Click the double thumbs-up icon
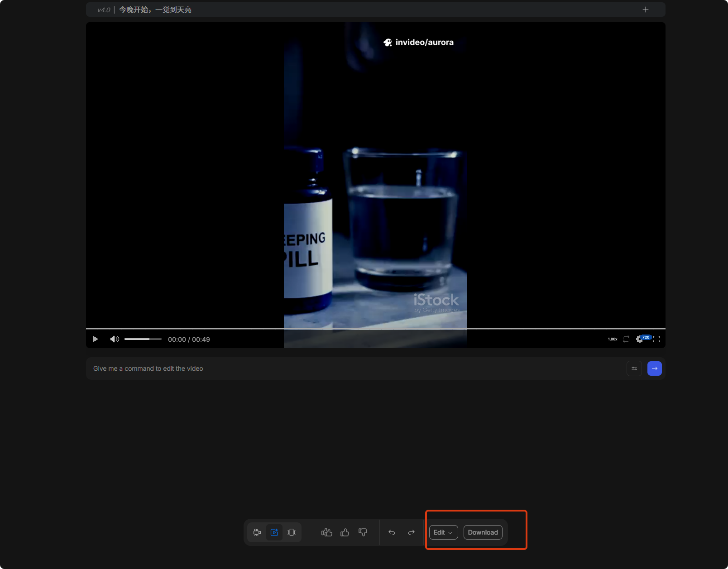 (327, 532)
